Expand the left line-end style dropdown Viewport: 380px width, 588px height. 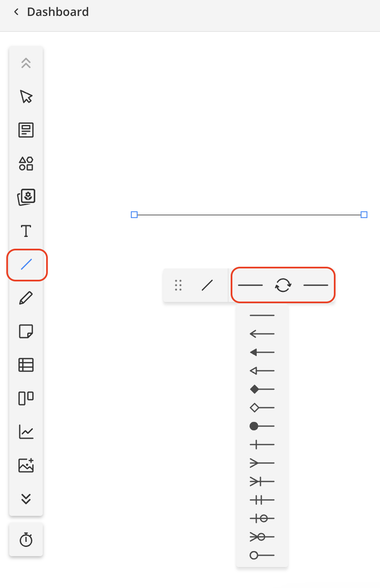(250, 285)
